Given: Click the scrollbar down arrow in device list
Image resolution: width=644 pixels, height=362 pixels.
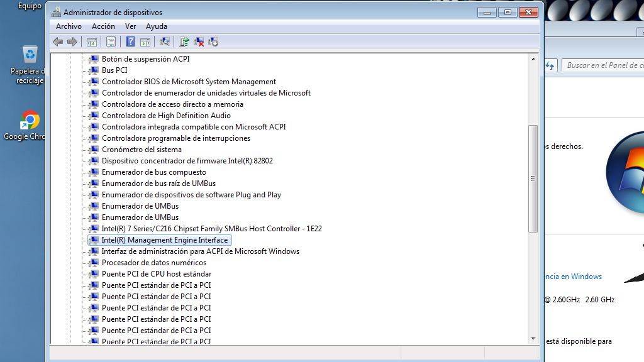Looking at the screenshot, I should point(533,339).
